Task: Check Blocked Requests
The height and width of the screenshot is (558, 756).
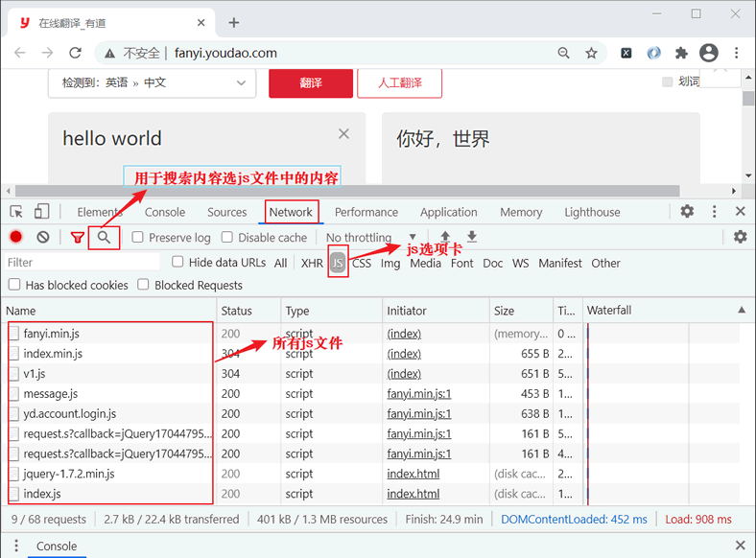Action: point(143,285)
